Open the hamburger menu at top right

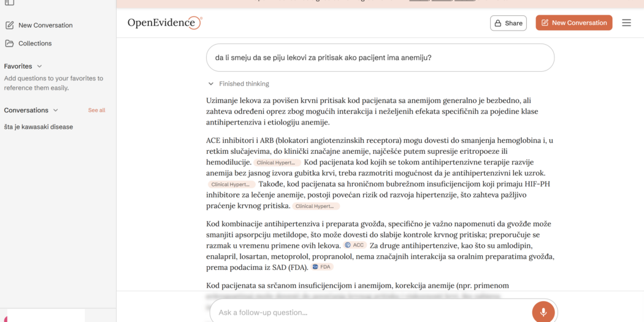[x=626, y=23]
